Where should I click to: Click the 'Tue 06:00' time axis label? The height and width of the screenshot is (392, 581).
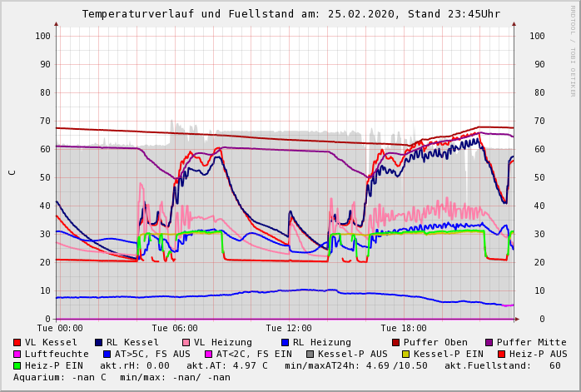click(x=175, y=328)
